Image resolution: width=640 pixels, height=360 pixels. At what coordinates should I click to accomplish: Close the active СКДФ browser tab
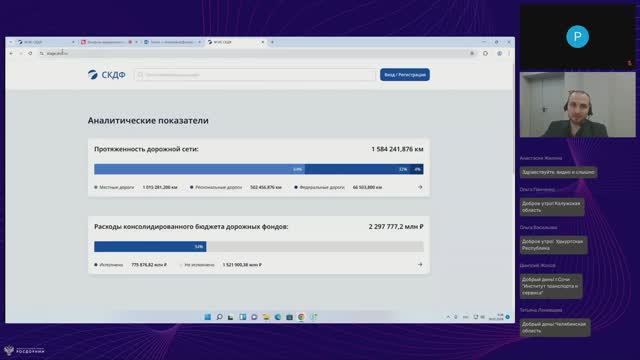pos(263,42)
